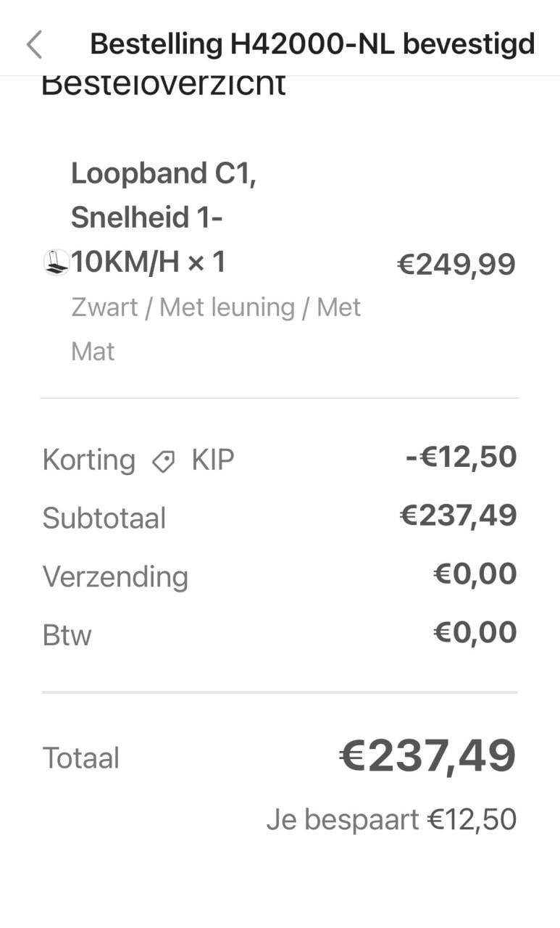Select the shipping cost €0,00

click(474, 573)
